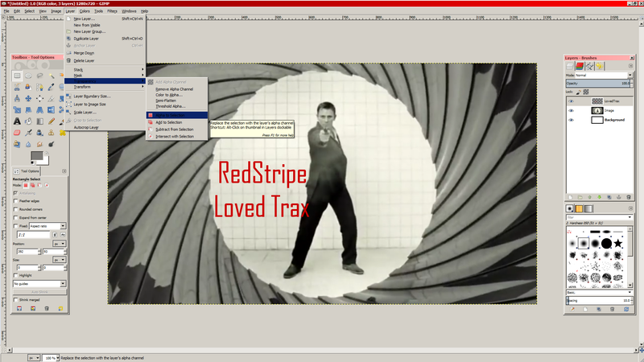Choose Color to Alpha menu entry
Screen dimensions: 644x362
(169, 95)
